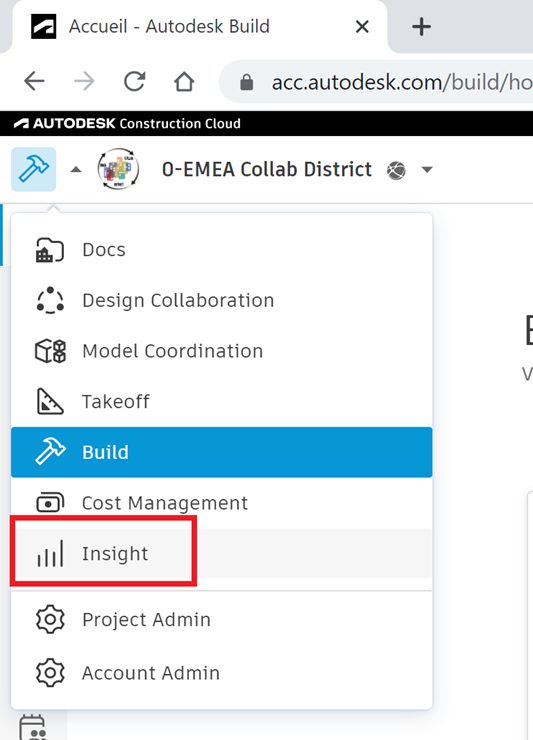The image size is (533, 740).
Task: Click the Takeoff triangle ruler icon
Action: point(50,402)
